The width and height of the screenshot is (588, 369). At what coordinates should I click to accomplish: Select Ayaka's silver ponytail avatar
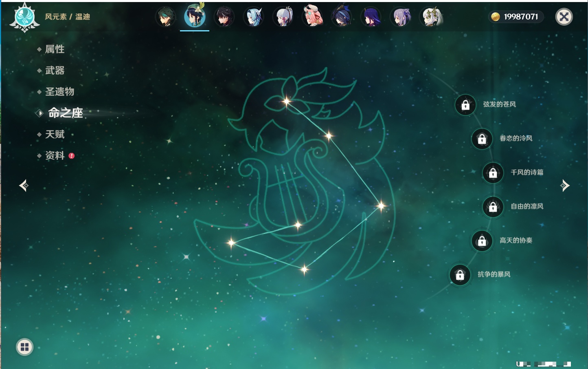click(x=283, y=17)
